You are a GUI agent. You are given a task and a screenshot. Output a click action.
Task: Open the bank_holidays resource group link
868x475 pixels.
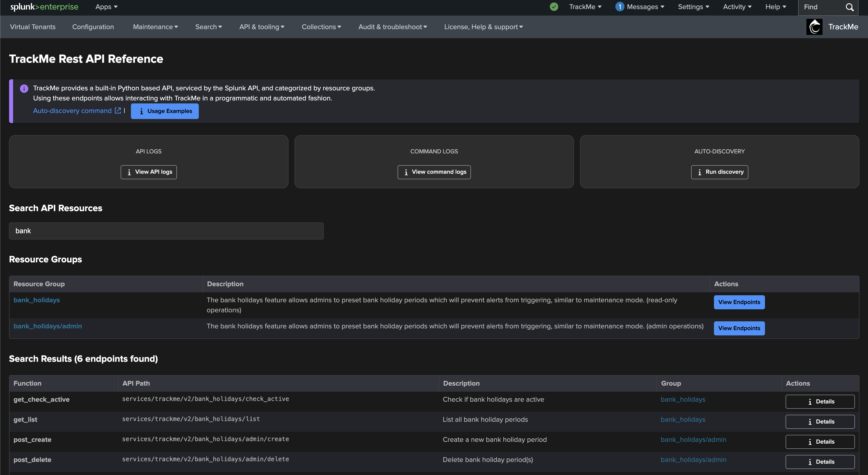click(36, 300)
